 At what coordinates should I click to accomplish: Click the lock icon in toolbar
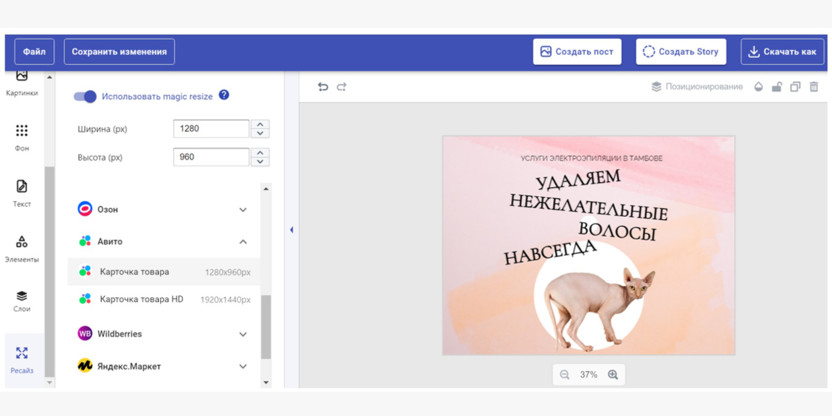click(776, 87)
